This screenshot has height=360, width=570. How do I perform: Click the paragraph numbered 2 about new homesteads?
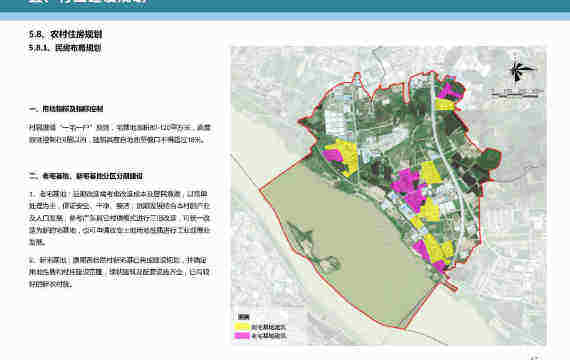119,272
